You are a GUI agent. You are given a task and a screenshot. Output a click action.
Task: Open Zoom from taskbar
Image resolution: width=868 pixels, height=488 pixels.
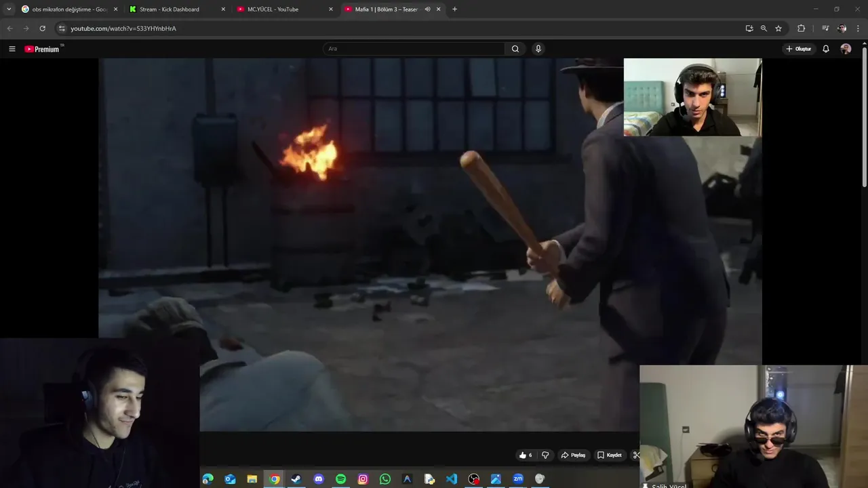tap(518, 479)
